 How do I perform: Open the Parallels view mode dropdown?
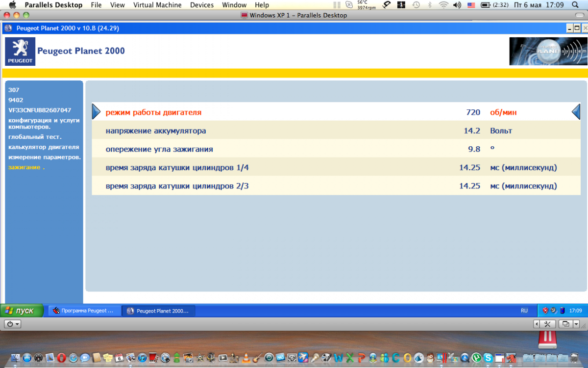[569, 324]
